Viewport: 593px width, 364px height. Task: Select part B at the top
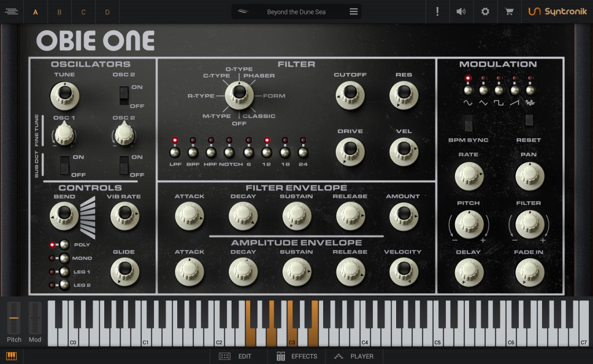(60, 12)
